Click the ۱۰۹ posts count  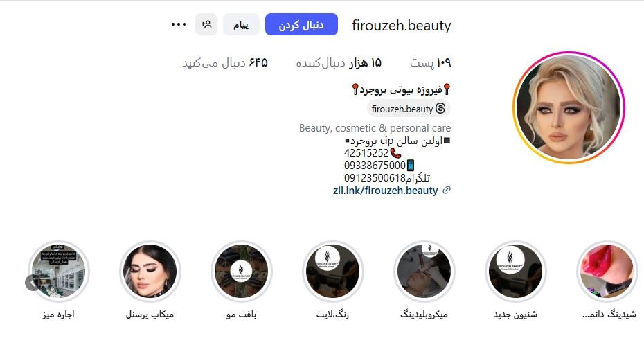click(x=431, y=63)
